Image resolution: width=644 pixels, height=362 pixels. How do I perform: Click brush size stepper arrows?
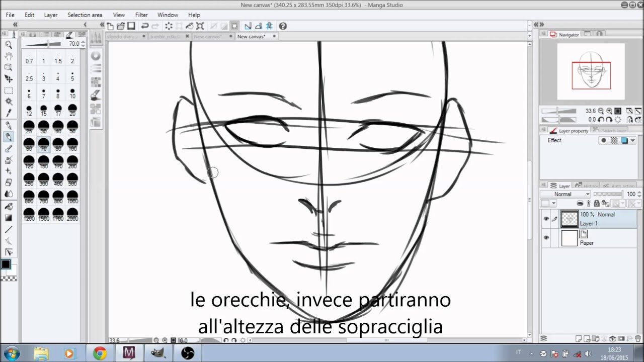pos(83,44)
